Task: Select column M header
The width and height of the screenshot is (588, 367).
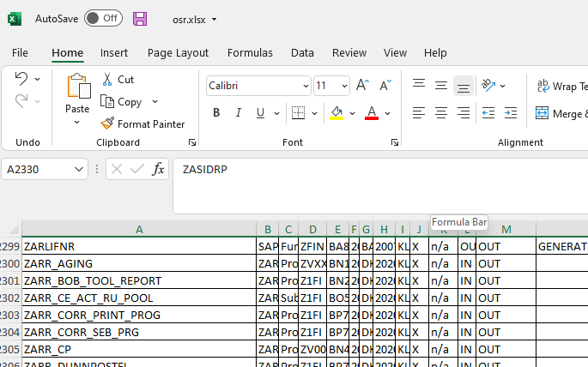Action: [506, 229]
